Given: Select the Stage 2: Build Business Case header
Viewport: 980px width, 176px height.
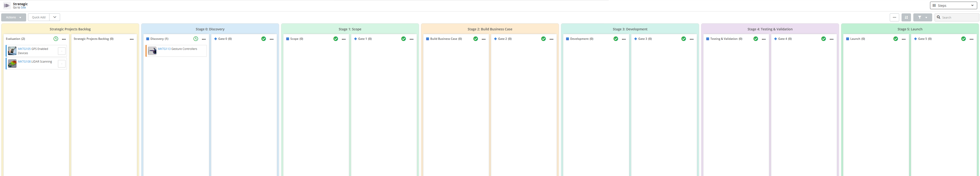Looking at the screenshot, I should coord(490,29).
